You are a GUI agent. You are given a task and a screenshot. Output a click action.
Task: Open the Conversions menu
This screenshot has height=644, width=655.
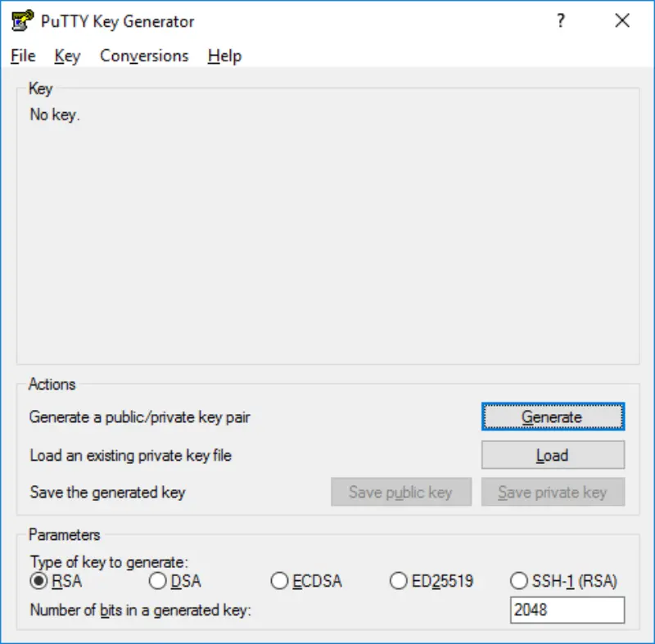tap(144, 56)
